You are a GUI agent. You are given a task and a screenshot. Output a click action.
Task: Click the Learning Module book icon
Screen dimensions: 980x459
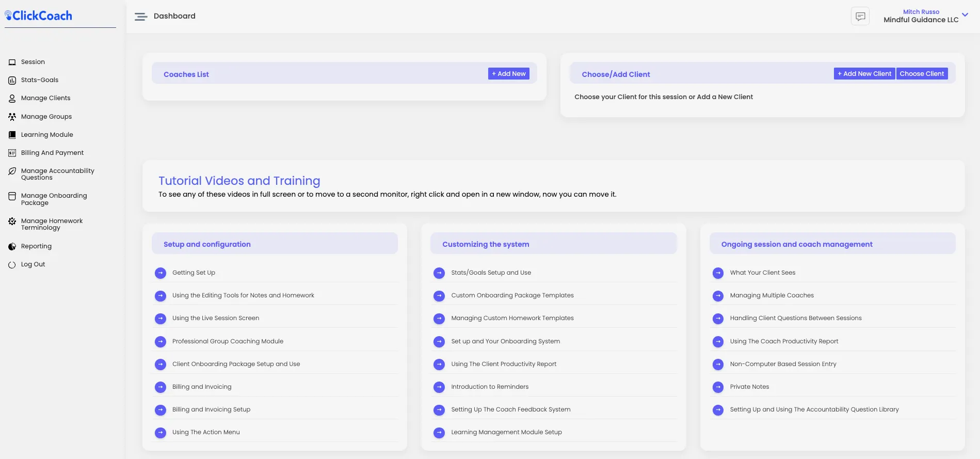(12, 135)
